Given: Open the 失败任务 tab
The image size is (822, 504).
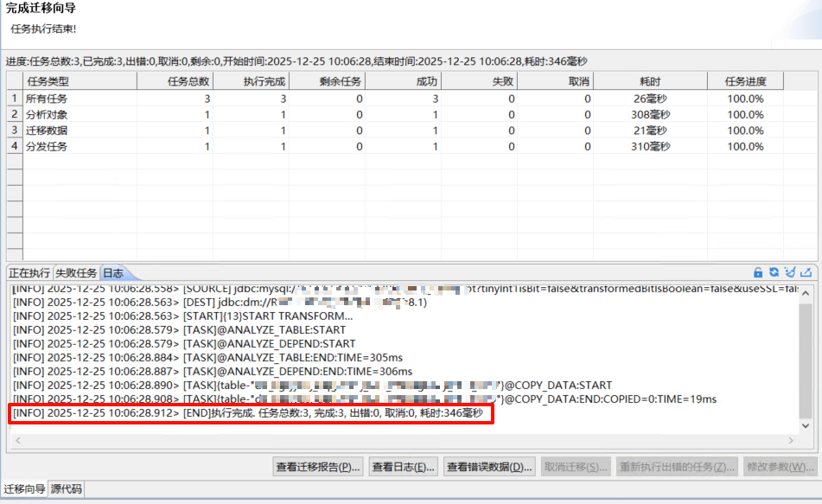Looking at the screenshot, I should tap(77, 273).
